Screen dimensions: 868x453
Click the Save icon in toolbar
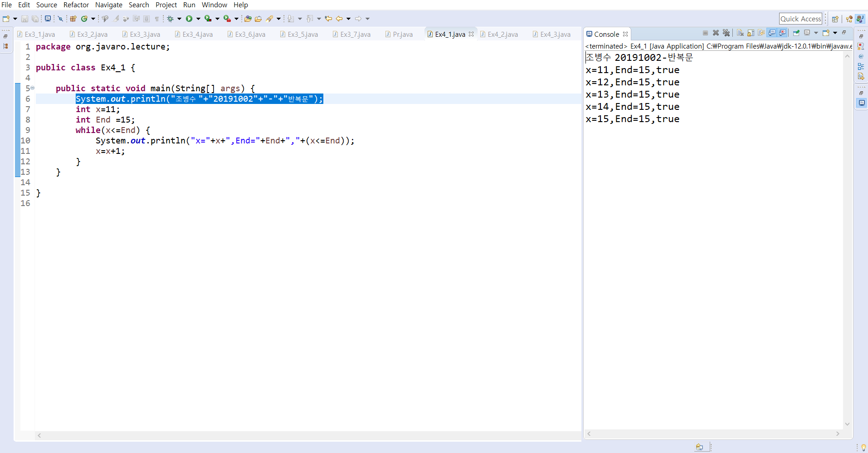[x=24, y=19]
